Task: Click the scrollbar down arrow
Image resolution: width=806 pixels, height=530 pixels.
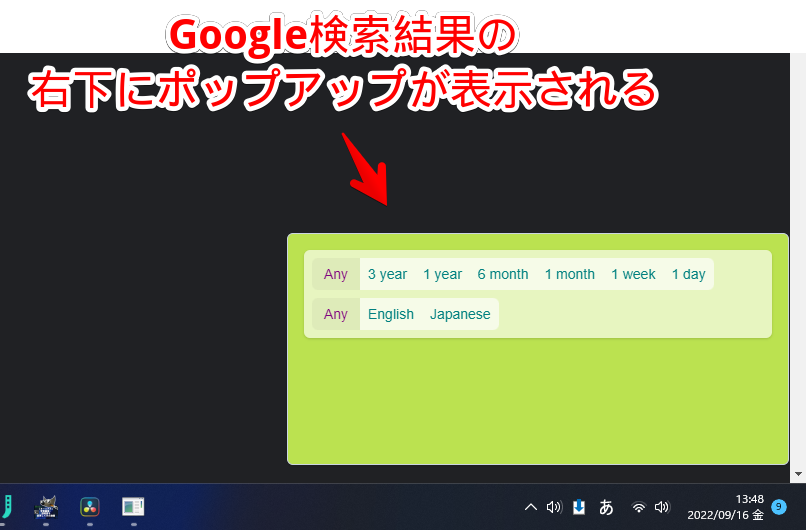Action: [x=798, y=474]
